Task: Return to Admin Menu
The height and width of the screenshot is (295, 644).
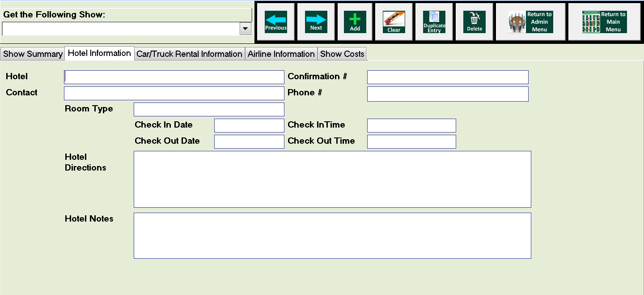Action: 531,22
